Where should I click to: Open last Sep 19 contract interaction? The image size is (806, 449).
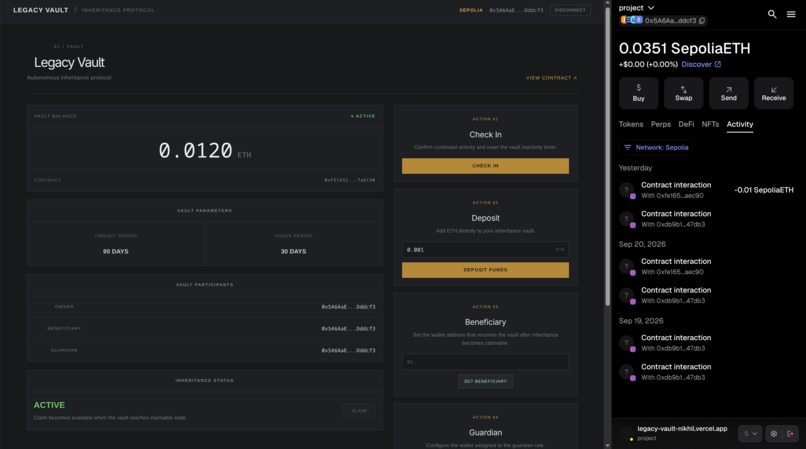coord(707,372)
